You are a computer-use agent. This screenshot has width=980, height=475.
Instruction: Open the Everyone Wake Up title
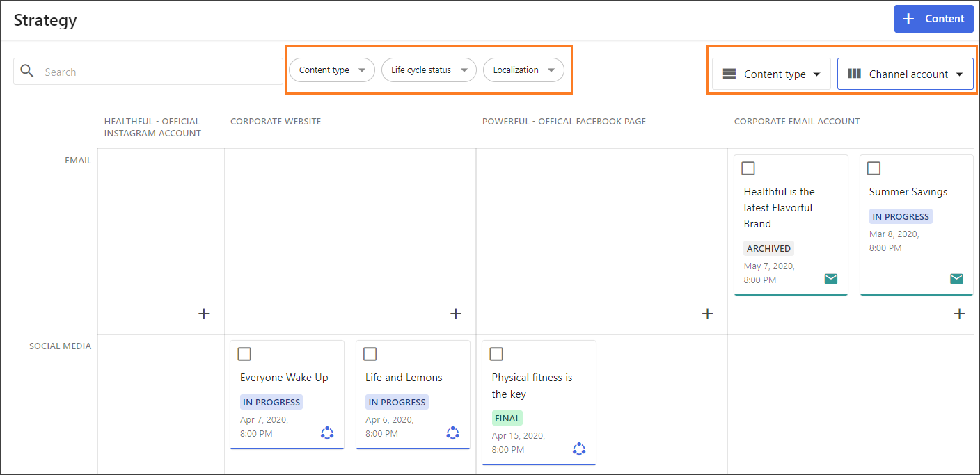click(x=284, y=378)
